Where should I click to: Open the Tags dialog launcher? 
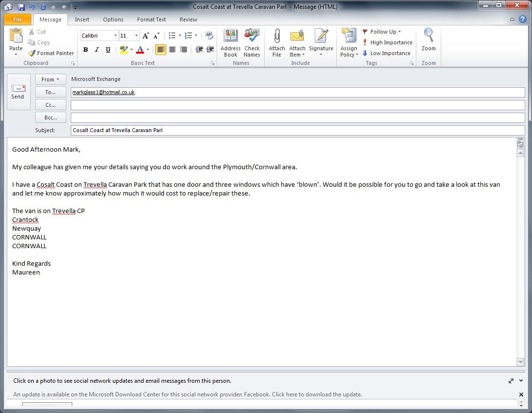(411, 63)
